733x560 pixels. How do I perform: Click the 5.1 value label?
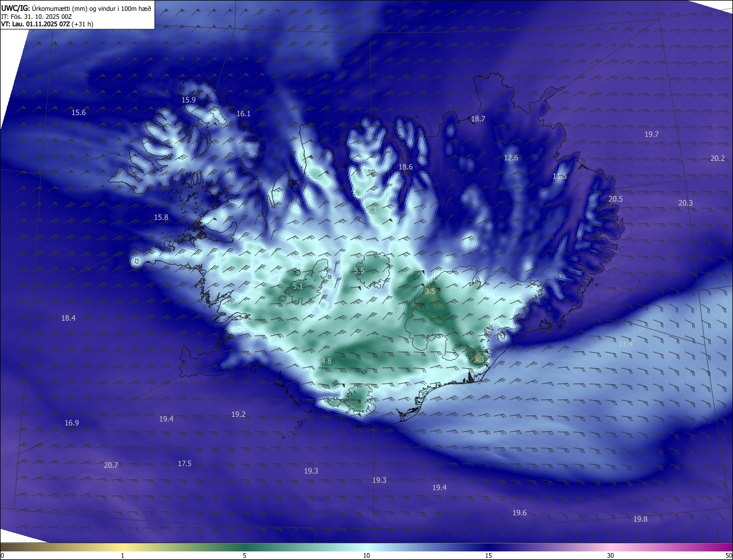(298, 286)
